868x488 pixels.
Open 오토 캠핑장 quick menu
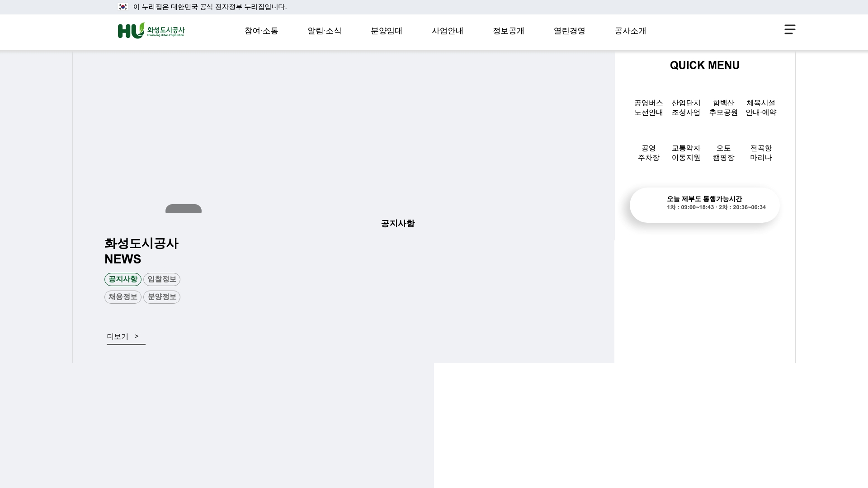pyautogui.click(x=723, y=153)
